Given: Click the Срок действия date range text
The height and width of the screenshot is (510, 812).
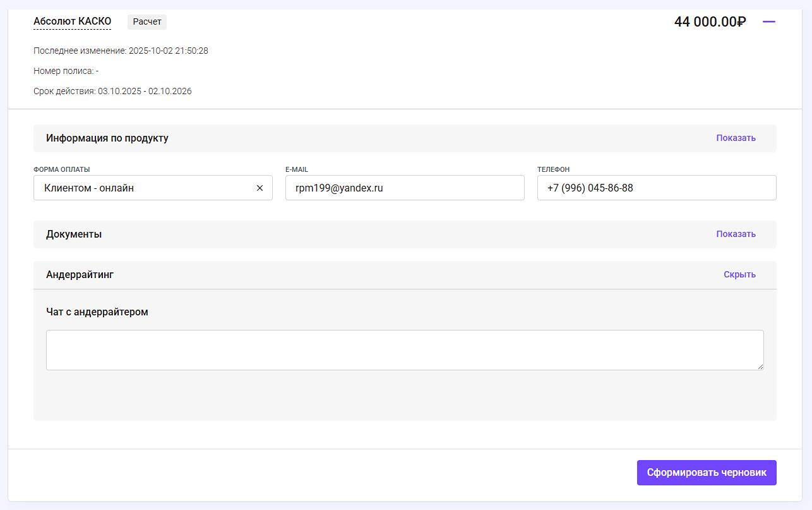Looking at the screenshot, I should pyautogui.click(x=112, y=91).
